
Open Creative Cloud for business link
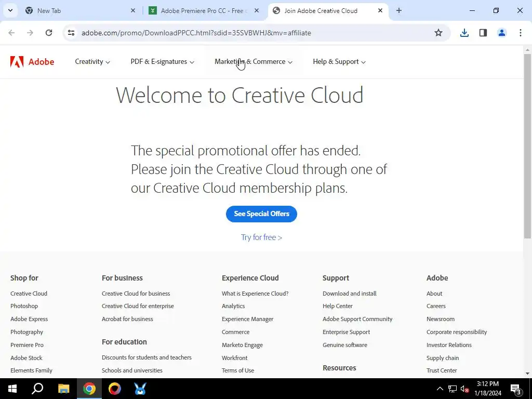coord(136,294)
